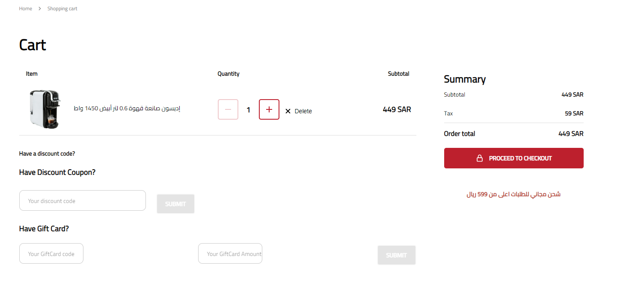Submit the gift card details

396,255
